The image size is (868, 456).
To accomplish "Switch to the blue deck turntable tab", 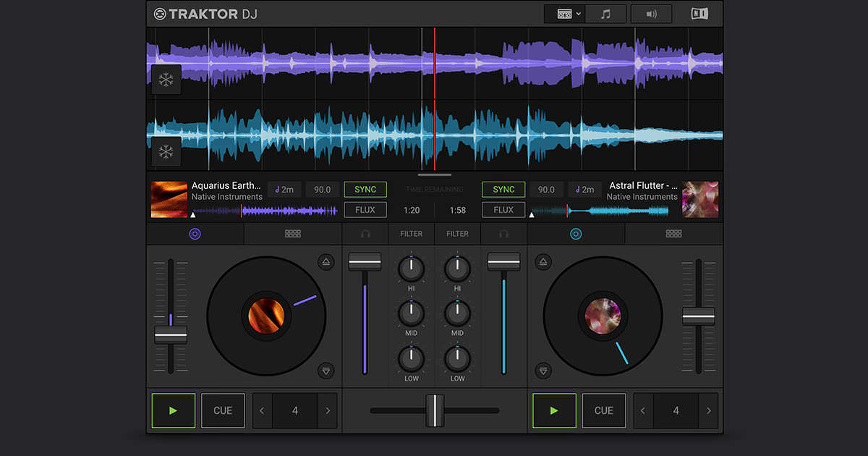I will pos(576,234).
